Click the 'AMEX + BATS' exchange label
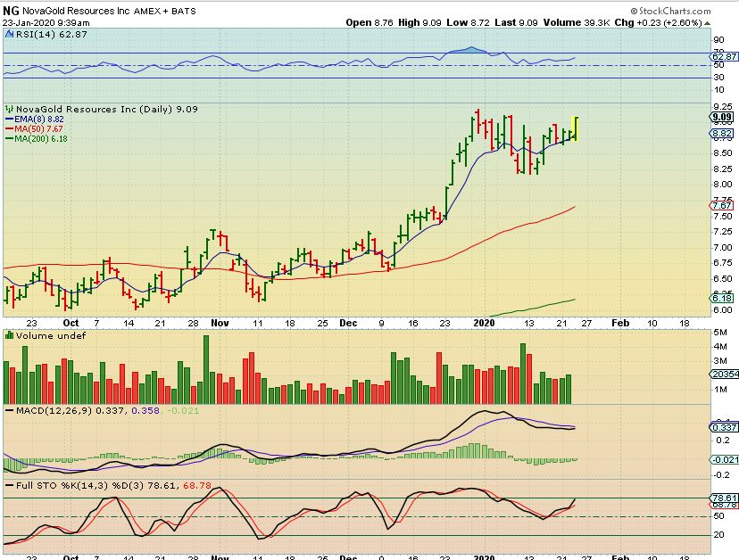The height and width of the screenshot is (560, 739). pyautogui.click(x=165, y=11)
